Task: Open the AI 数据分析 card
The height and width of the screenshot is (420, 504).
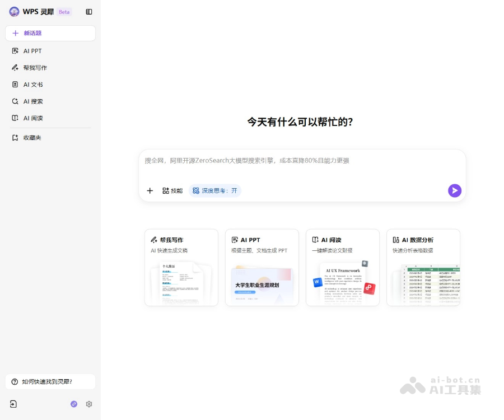Action: pyautogui.click(x=423, y=267)
